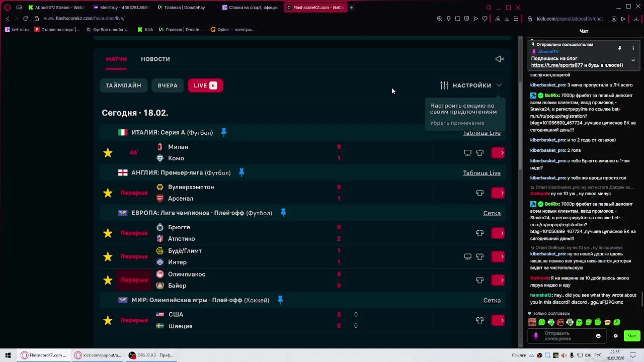Viewport: 644px width, 362px height.
Task: Toggle favorite star for Вулверхэмптон vs Арсенал
Action: click(x=108, y=193)
